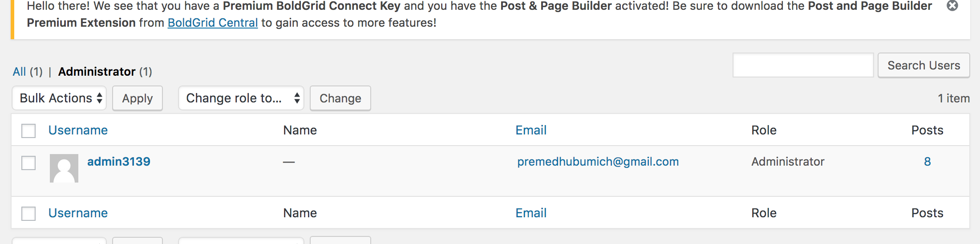This screenshot has width=980, height=244.
Task: Show All users filter
Action: tap(19, 72)
